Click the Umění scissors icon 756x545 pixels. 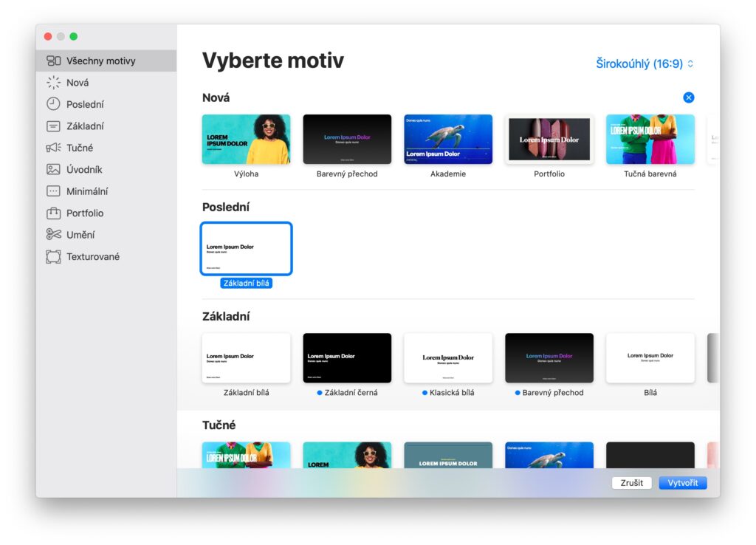tap(53, 235)
